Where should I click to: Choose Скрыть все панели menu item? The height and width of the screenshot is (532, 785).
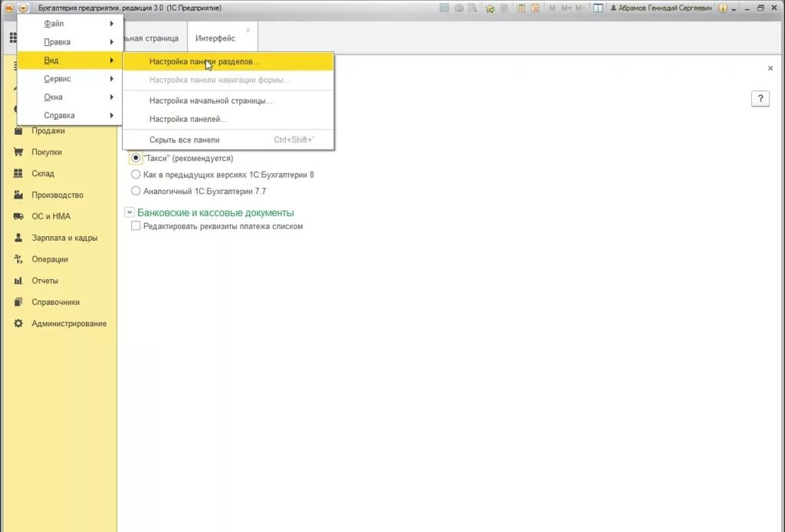[228, 140]
